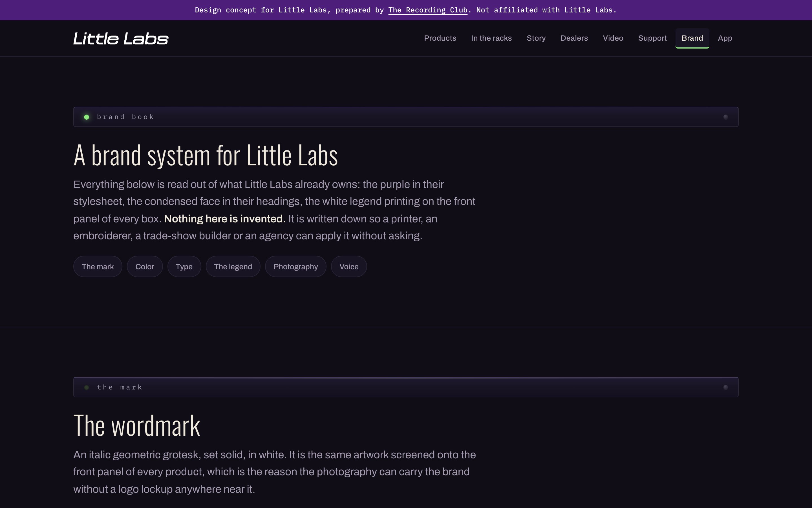Image resolution: width=812 pixels, height=508 pixels.
Task: Click paragraph starting 'Everything below is read out'
Action: click(x=274, y=210)
